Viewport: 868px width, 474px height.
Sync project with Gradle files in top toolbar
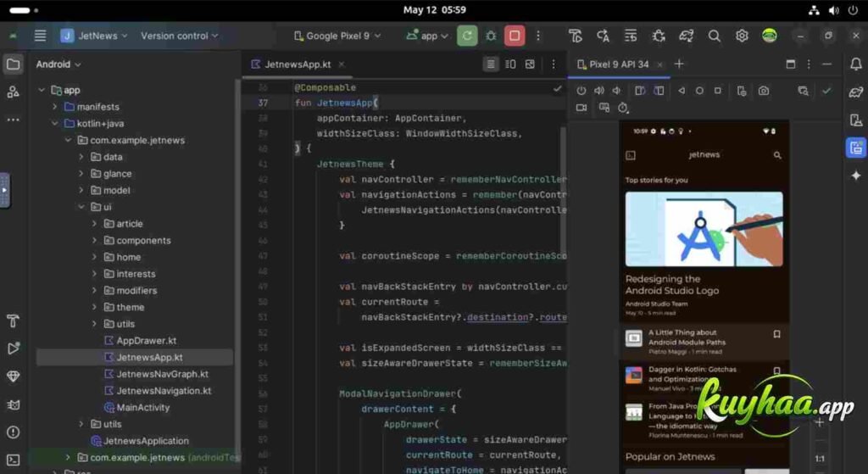(687, 36)
